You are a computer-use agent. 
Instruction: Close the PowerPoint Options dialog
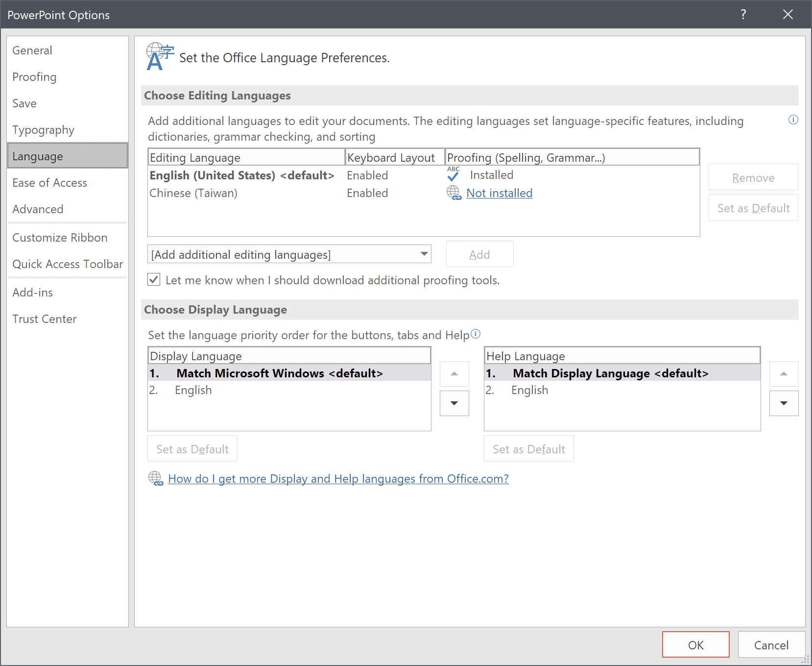pos(788,14)
